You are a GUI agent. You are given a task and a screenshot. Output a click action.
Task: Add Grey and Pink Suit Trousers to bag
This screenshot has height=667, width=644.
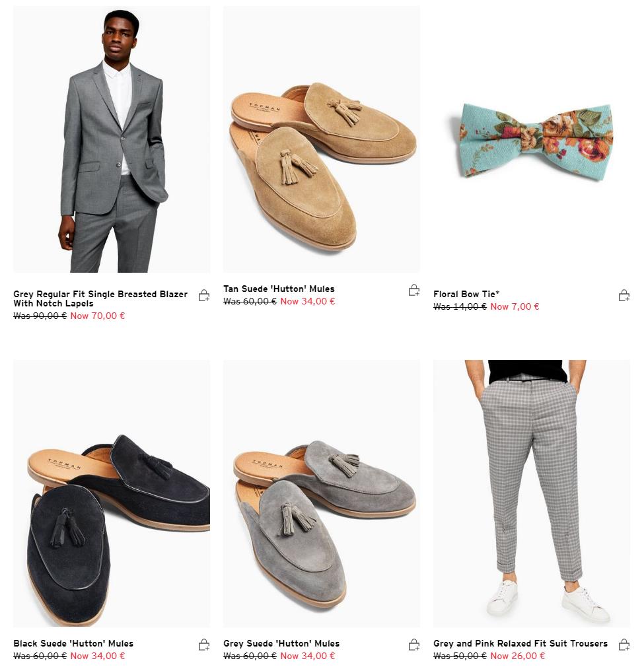coord(624,645)
